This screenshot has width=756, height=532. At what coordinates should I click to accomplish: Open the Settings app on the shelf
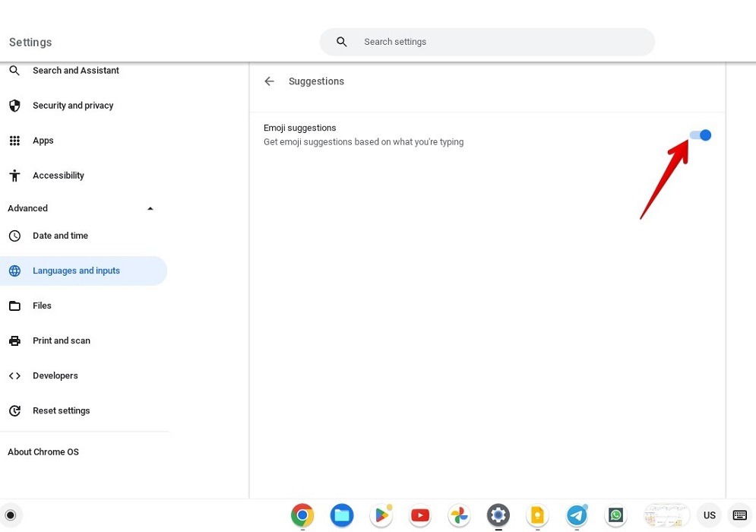tap(498, 515)
